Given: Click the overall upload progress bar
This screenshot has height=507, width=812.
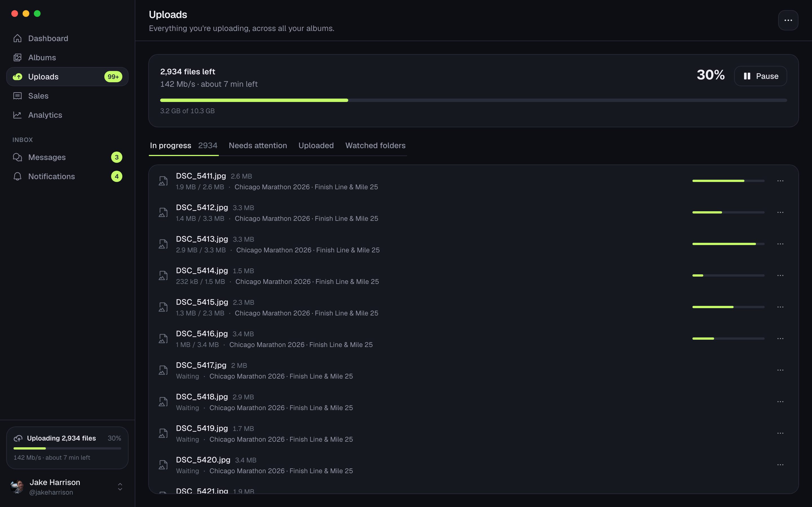Looking at the screenshot, I should coord(473,100).
